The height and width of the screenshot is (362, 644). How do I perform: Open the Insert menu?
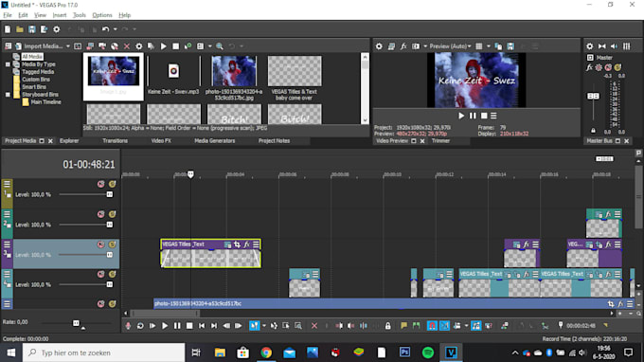pyautogui.click(x=59, y=15)
